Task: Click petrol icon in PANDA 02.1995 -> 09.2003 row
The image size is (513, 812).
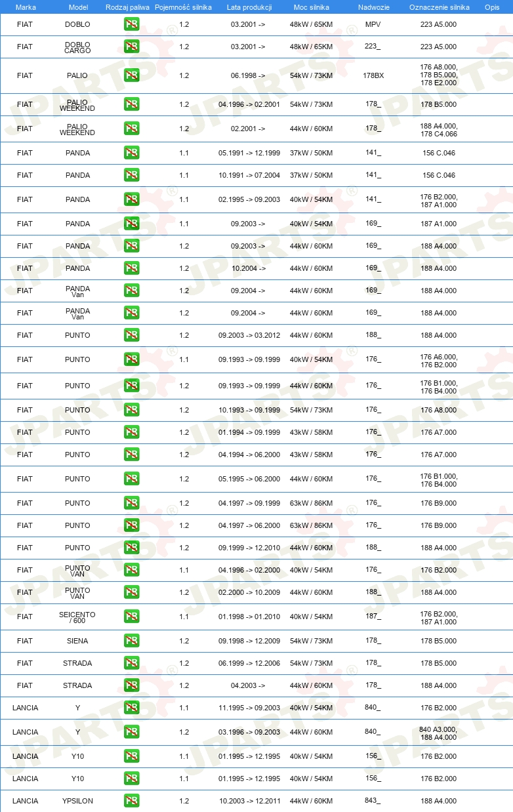Action: click(x=131, y=199)
